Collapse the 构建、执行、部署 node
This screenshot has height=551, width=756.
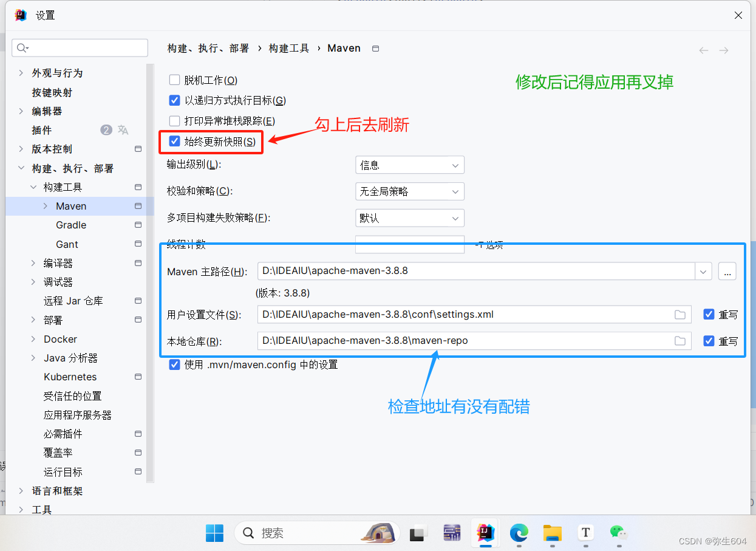click(x=21, y=168)
